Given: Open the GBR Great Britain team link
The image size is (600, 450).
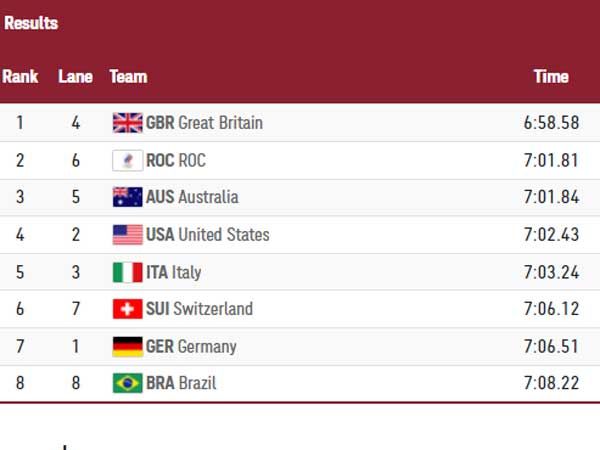Looking at the screenshot, I should coord(204,123).
